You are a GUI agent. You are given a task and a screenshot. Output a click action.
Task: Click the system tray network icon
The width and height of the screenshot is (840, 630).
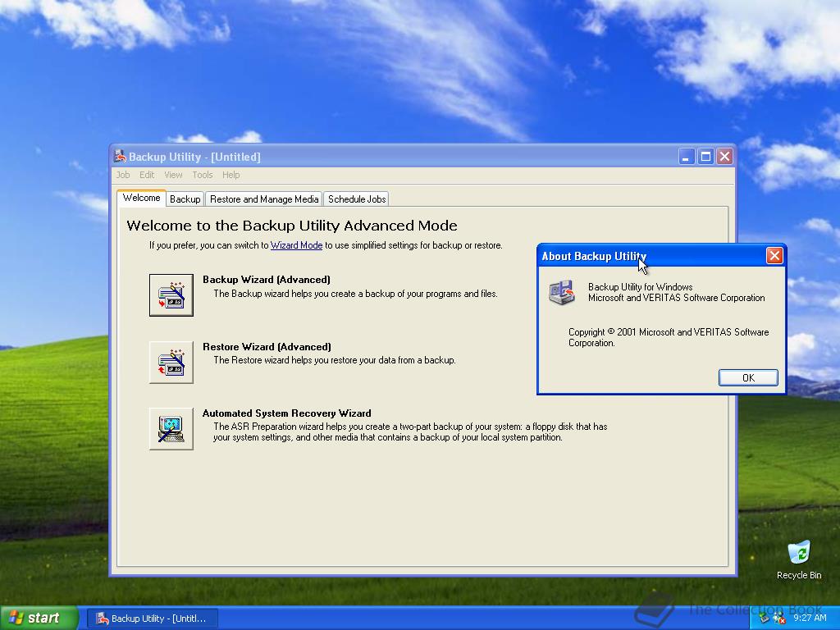point(765,619)
